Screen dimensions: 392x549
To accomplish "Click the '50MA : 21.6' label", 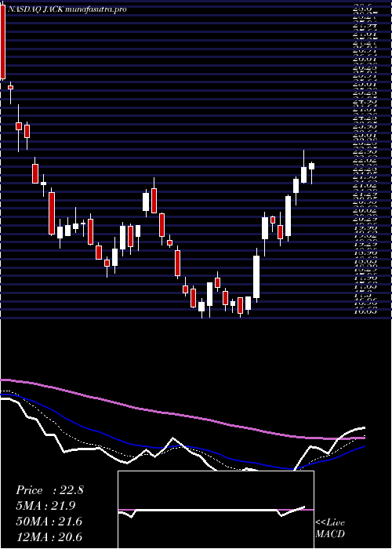I will [49, 522].
